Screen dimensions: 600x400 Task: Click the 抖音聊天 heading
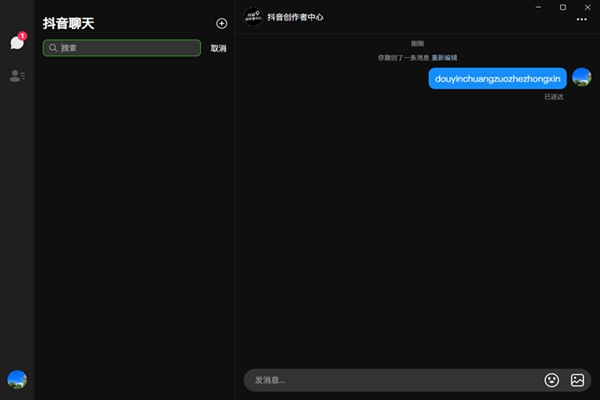[69, 23]
